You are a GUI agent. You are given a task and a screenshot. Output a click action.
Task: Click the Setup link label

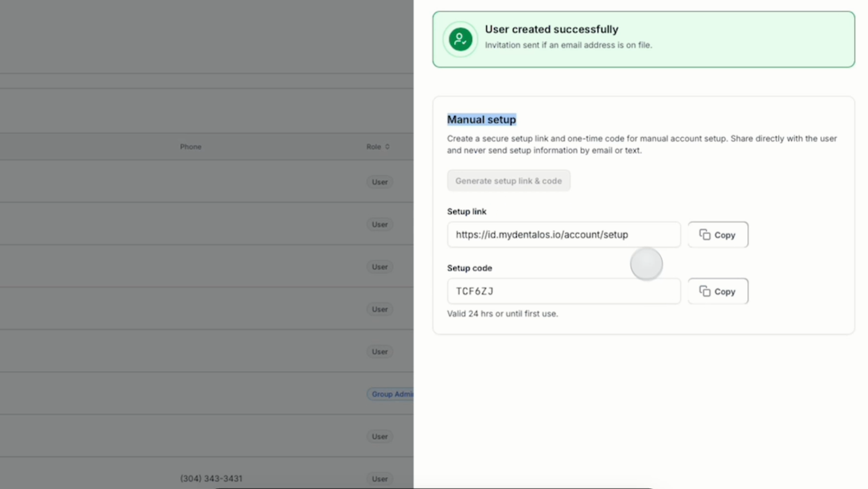467,212
